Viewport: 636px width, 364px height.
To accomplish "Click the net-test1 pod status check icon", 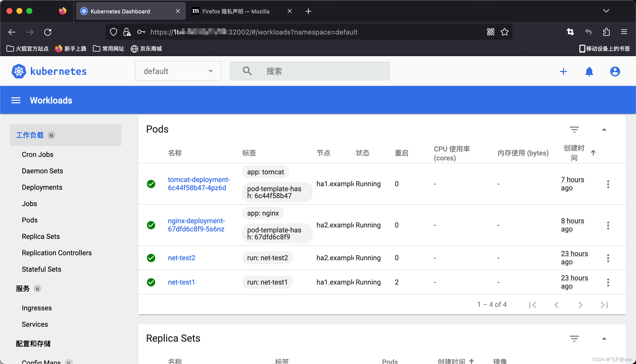I will point(151,282).
